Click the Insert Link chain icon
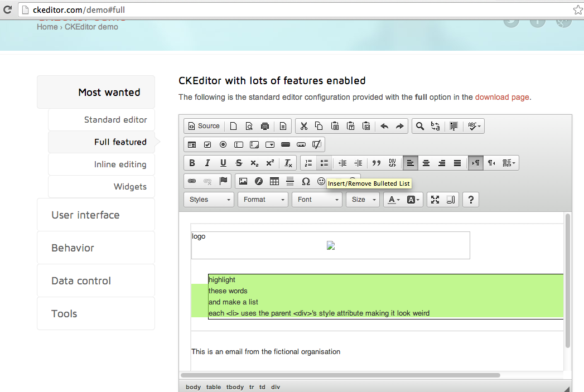Screen dimensions: 584x392 tap(192, 181)
